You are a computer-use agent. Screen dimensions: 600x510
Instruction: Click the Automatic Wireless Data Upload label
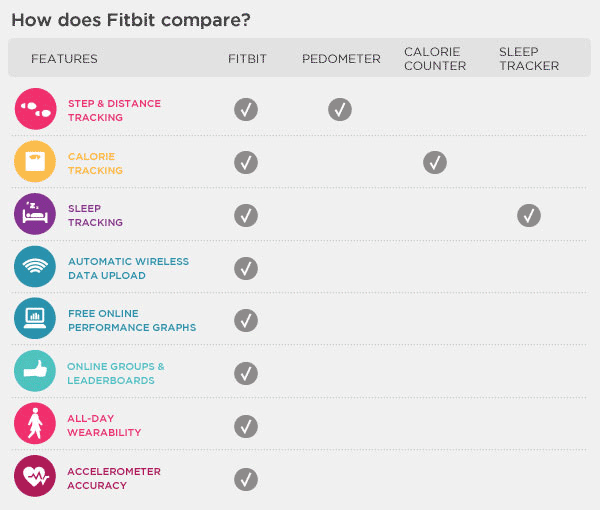pyautogui.click(x=128, y=268)
